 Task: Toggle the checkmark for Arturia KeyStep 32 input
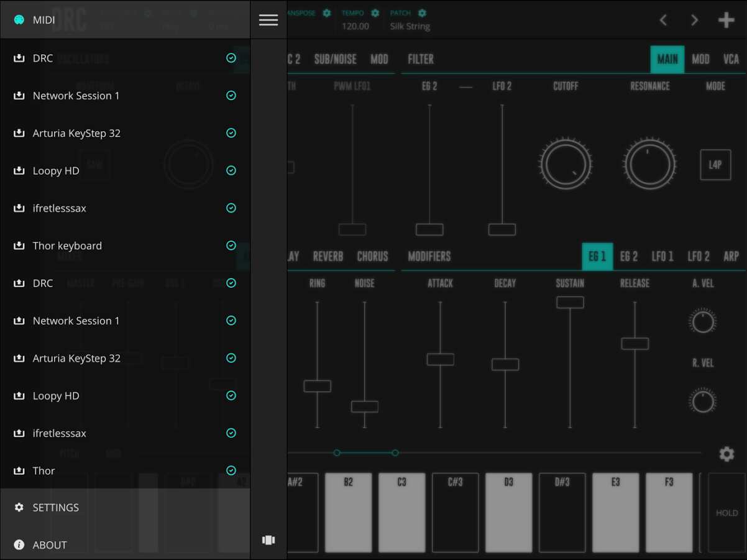pyautogui.click(x=231, y=133)
